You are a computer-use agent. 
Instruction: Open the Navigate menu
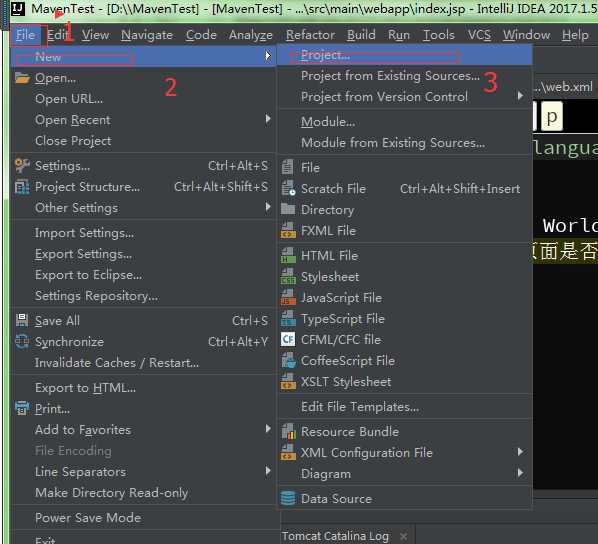(x=147, y=35)
